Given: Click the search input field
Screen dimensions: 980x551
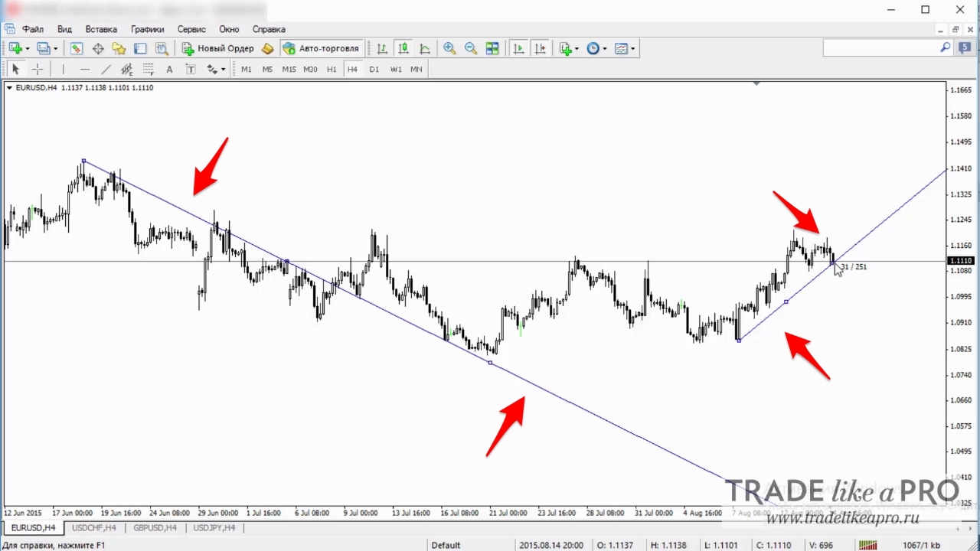Looking at the screenshot, I should pyautogui.click(x=887, y=48).
